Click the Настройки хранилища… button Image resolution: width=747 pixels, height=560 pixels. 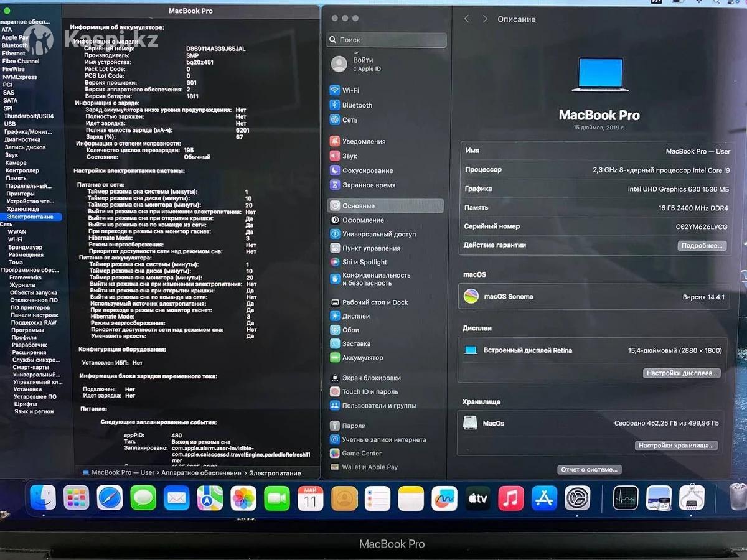(x=676, y=446)
